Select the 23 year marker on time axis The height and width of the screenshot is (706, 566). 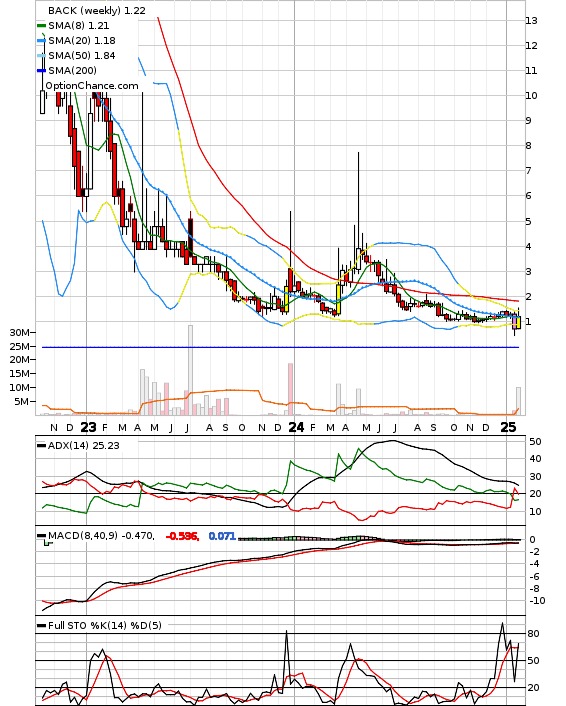pos(88,427)
